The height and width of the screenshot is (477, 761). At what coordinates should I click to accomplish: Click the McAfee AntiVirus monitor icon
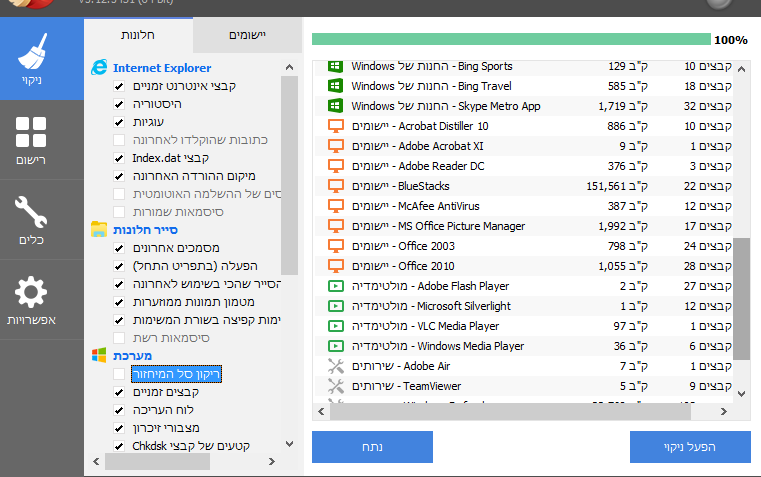(335, 206)
